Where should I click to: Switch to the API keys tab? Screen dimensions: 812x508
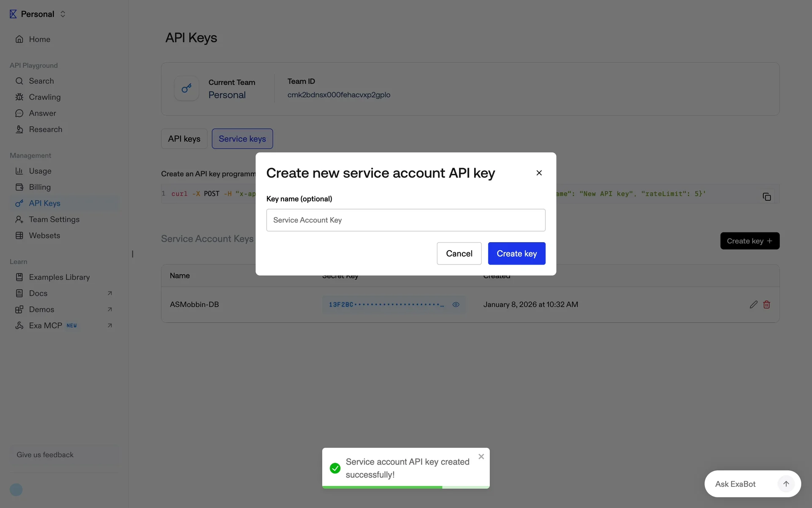pyautogui.click(x=184, y=139)
